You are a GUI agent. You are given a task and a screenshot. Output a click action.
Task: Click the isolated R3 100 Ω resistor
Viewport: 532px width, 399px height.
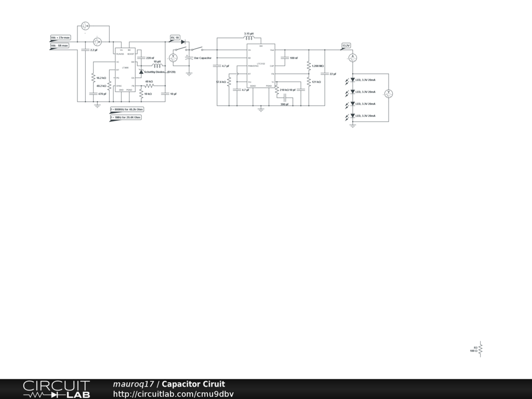click(x=481, y=349)
